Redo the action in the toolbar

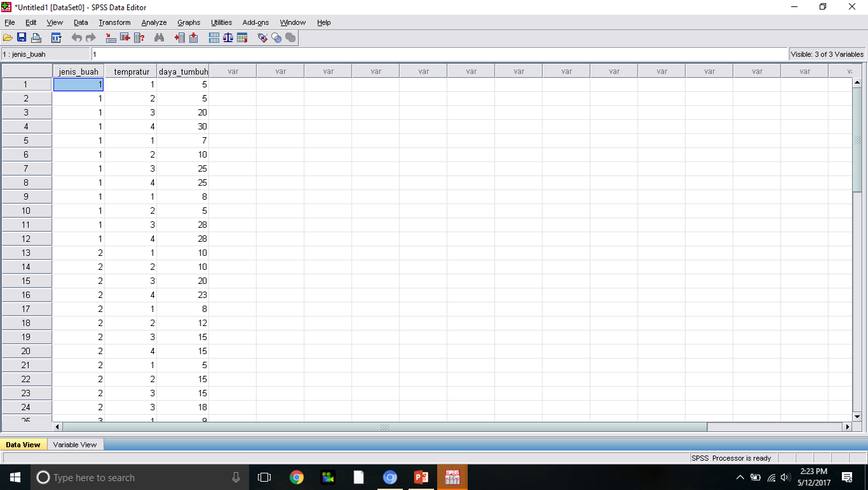91,38
